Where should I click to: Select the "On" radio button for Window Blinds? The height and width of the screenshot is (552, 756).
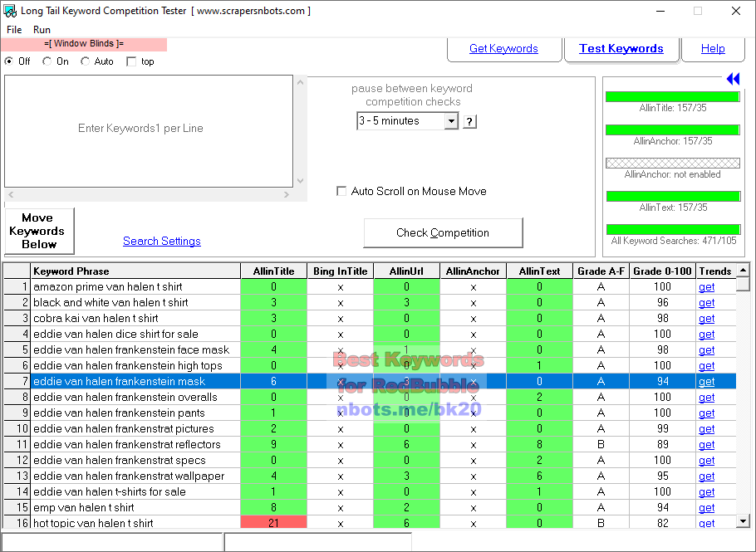pyautogui.click(x=47, y=61)
